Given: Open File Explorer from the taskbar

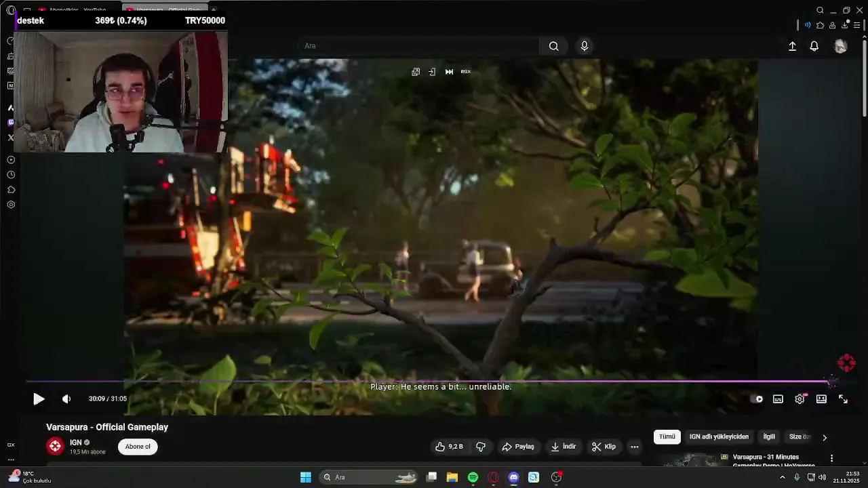Looking at the screenshot, I should pos(452,477).
